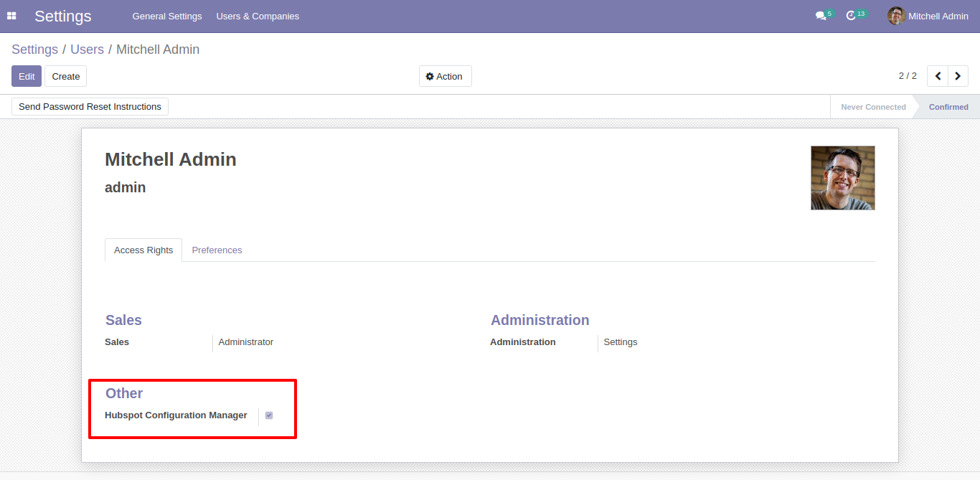Switch to Preferences tab
The height and width of the screenshot is (480, 980).
217,250
